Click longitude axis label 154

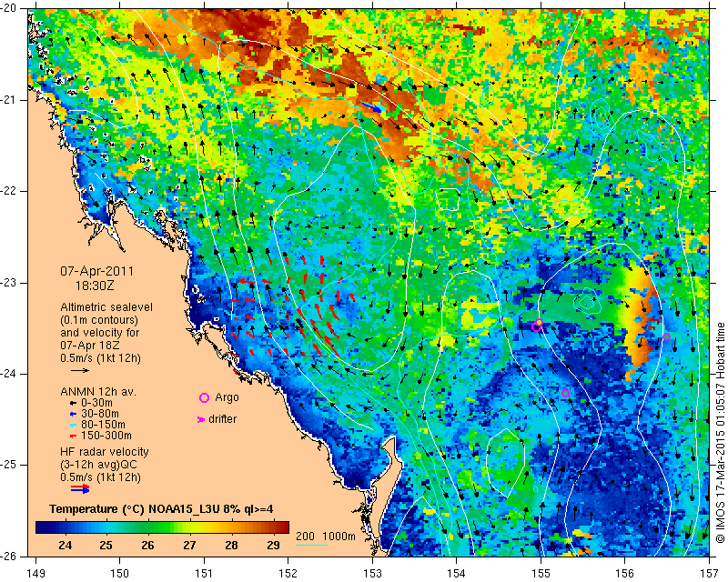pyautogui.click(x=457, y=573)
